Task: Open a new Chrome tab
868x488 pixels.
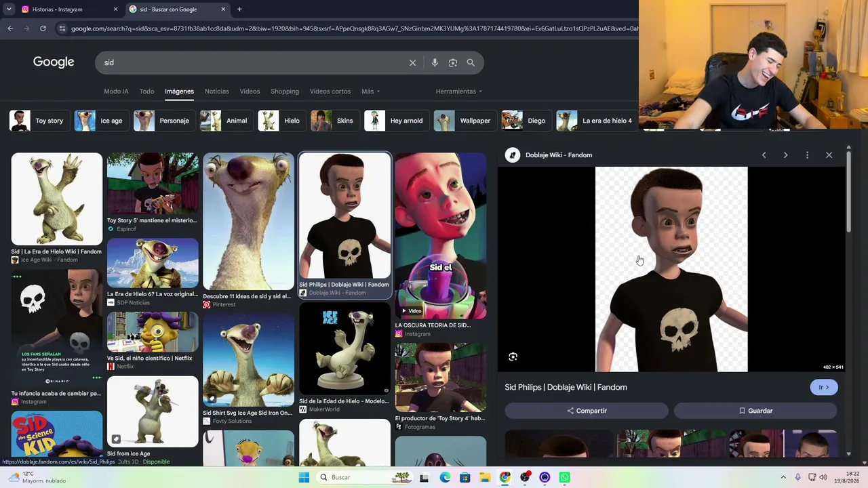Action: coord(239,9)
